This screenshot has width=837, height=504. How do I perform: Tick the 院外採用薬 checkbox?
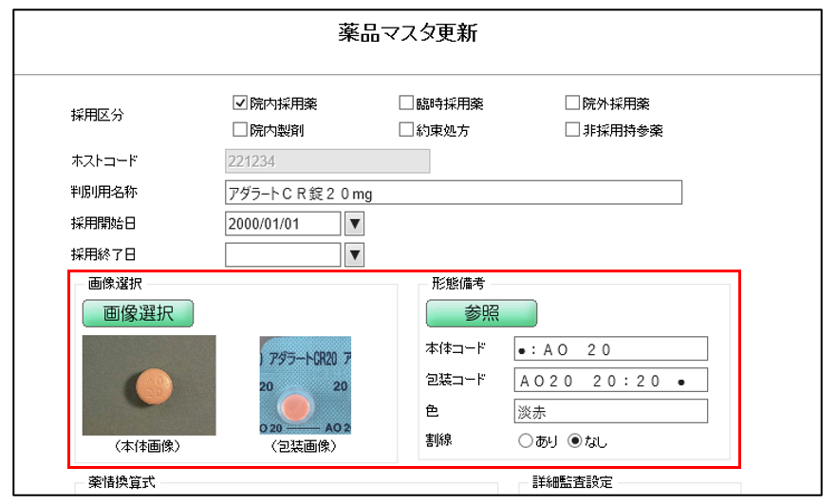click(x=573, y=103)
